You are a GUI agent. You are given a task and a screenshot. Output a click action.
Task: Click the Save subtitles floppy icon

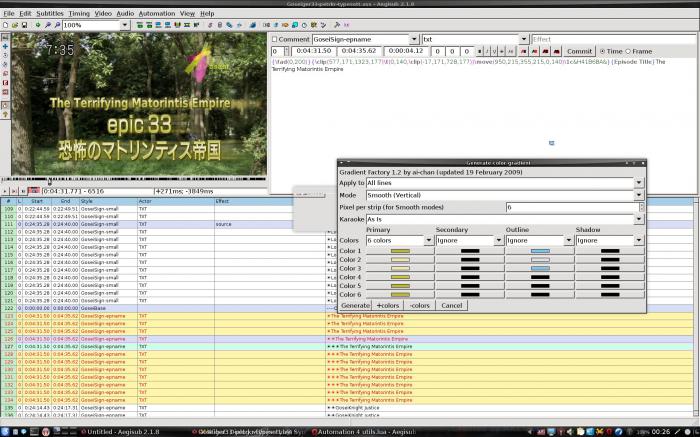(24, 25)
